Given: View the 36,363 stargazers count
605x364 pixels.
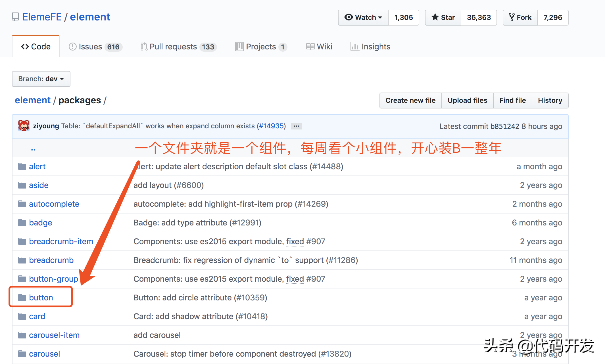Looking at the screenshot, I should pos(479,18).
